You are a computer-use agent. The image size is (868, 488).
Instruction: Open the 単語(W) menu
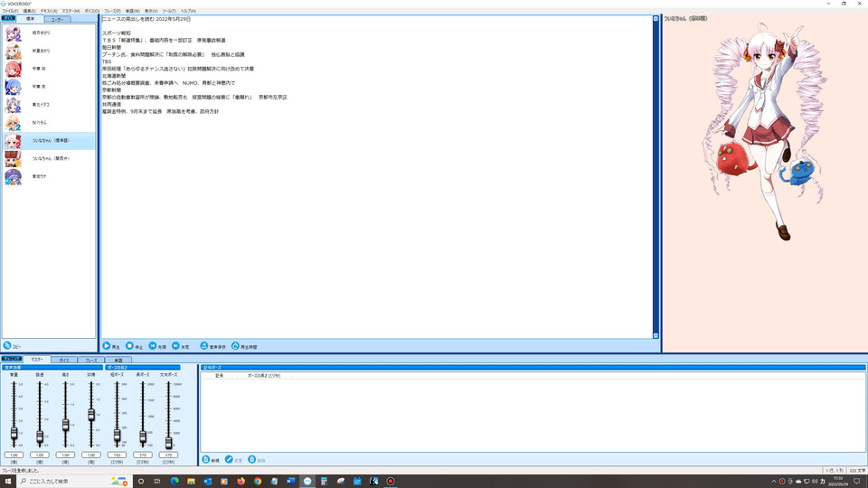(x=133, y=11)
